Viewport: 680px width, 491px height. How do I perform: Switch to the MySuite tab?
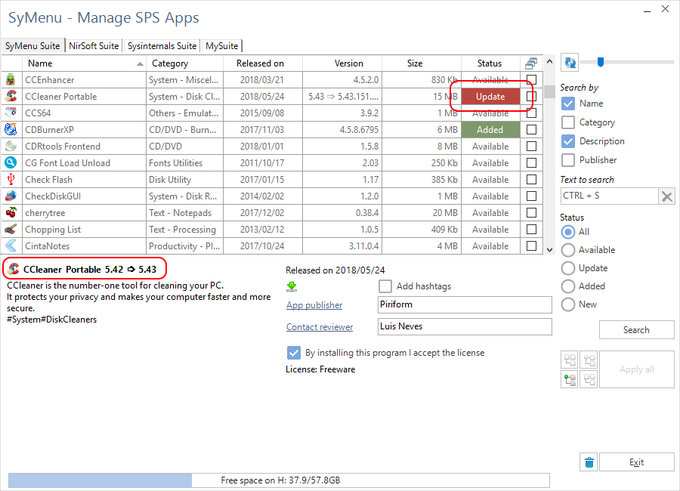(x=222, y=46)
